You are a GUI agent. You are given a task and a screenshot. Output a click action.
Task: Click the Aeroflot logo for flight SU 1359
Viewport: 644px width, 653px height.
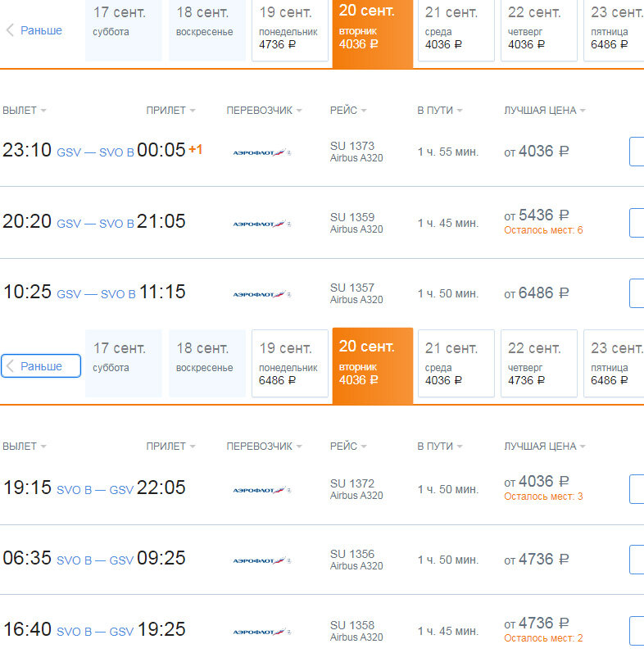coord(261,224)
